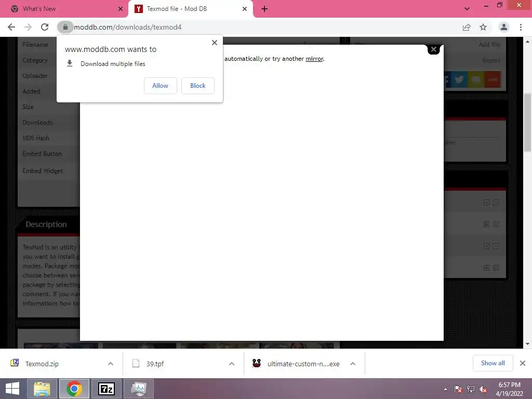Share via the orange Reddit icon
This screenshot has width=532, height=399.
493,79
